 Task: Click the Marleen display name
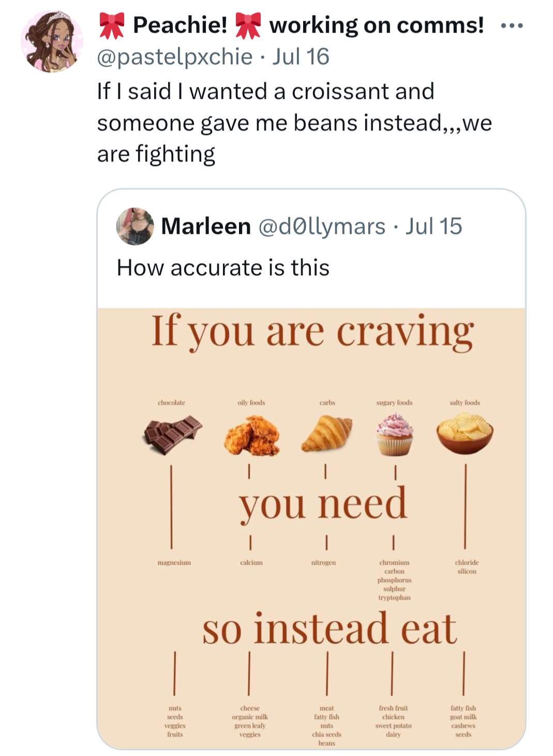(206, 226)
